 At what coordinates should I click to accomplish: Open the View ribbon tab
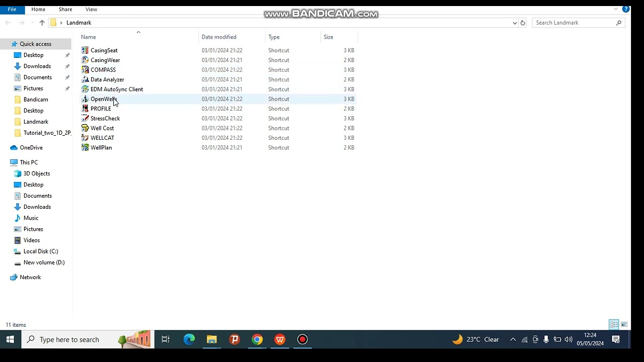[x=91, y=9]
